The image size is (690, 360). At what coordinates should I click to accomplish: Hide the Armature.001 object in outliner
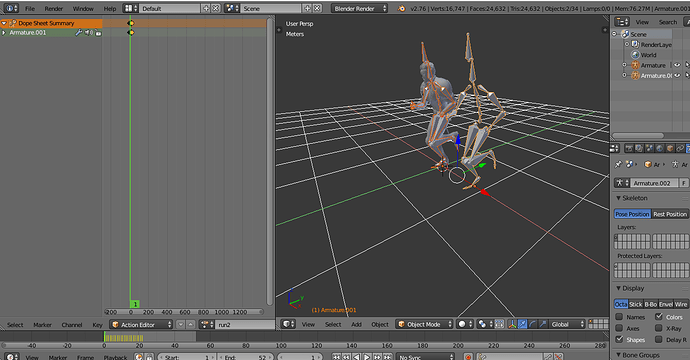point(677,75)
